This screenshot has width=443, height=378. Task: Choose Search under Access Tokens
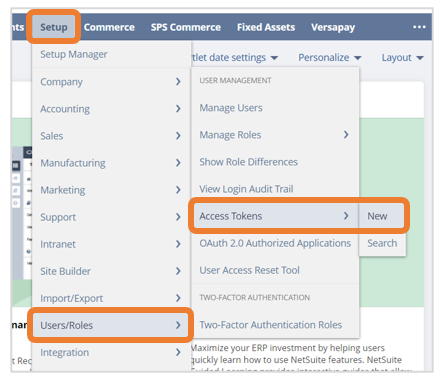coord(382,243)
